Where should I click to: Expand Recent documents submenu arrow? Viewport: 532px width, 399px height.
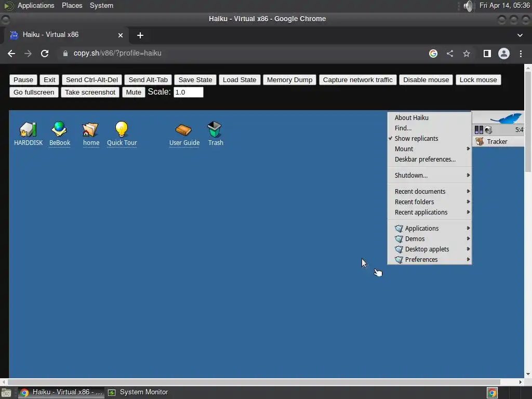[x=468, y=191]
